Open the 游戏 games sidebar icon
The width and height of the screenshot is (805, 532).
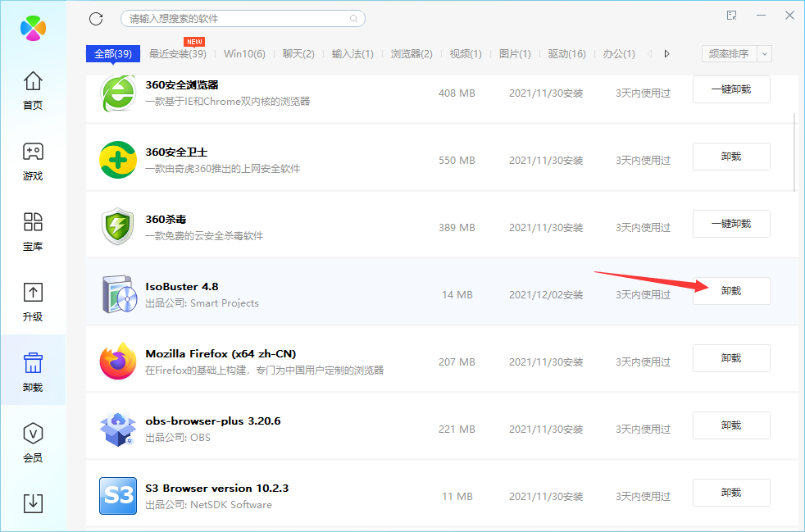point(33,161)
